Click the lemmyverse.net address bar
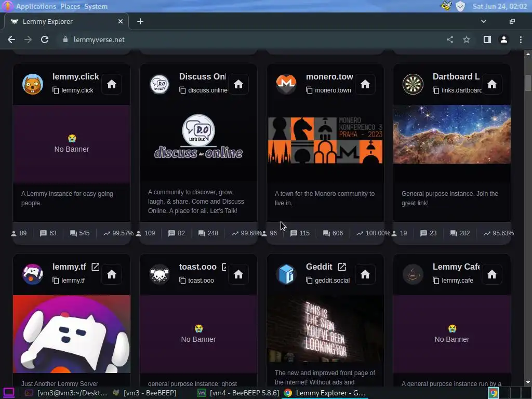 [x=251, y=39]
